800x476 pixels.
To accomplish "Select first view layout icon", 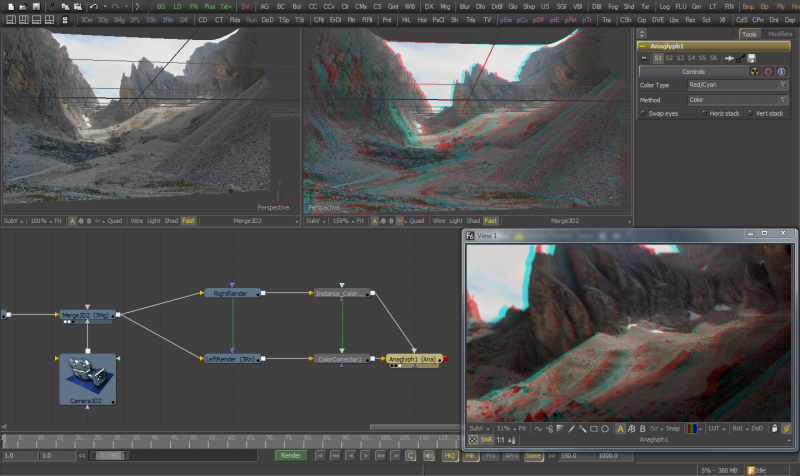I will 11,20.
